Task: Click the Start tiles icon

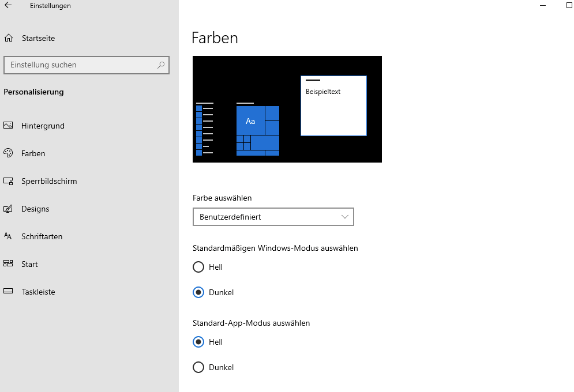Action: point(8,263)
